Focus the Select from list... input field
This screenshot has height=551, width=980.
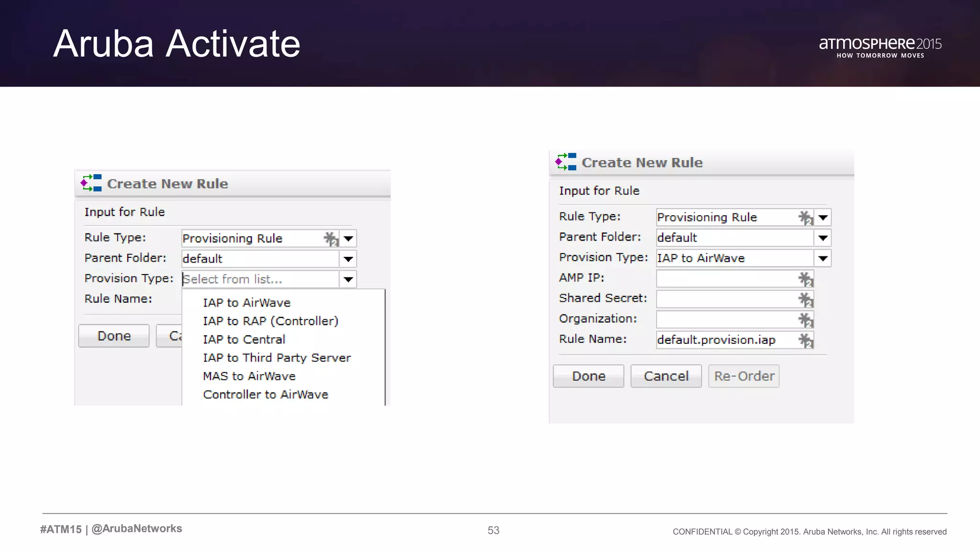tap(260, 279)
